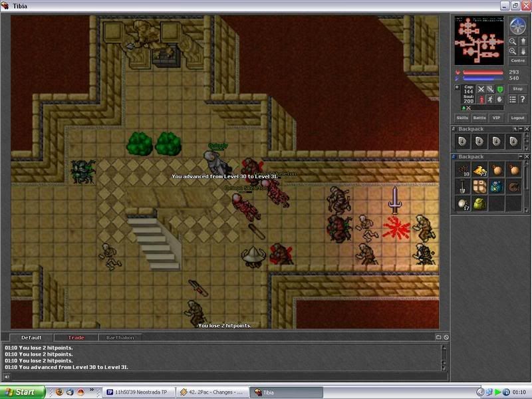Select the blue backpack item
532x399 pixels.
[x=496, y=187]
